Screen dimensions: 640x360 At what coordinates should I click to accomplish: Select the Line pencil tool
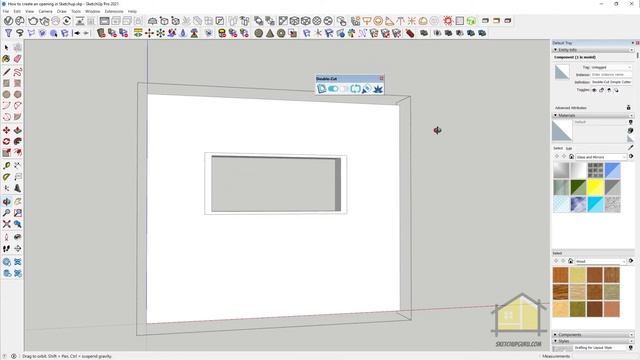[7, 72]
